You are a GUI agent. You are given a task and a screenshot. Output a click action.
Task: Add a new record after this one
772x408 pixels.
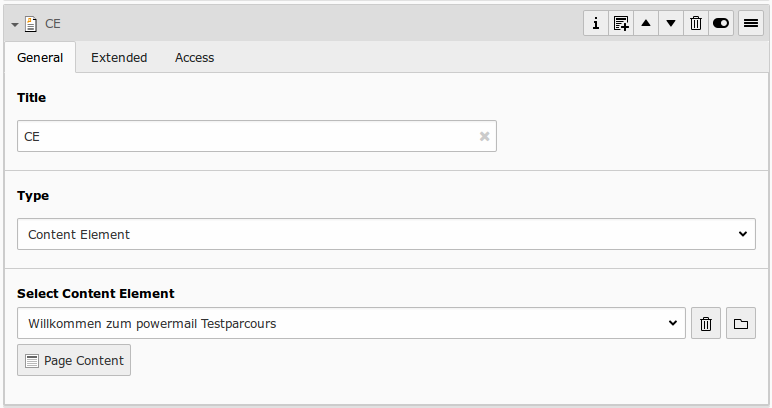pos(621,23)
